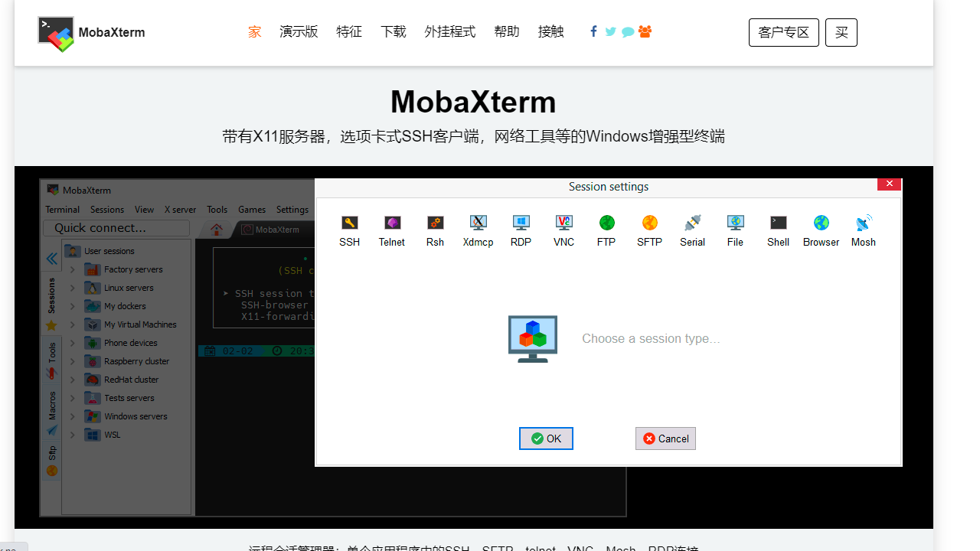
Task: Collapse the sessions sidebar with double chevron
Action: pyautogui.click(x=51, y=258)
